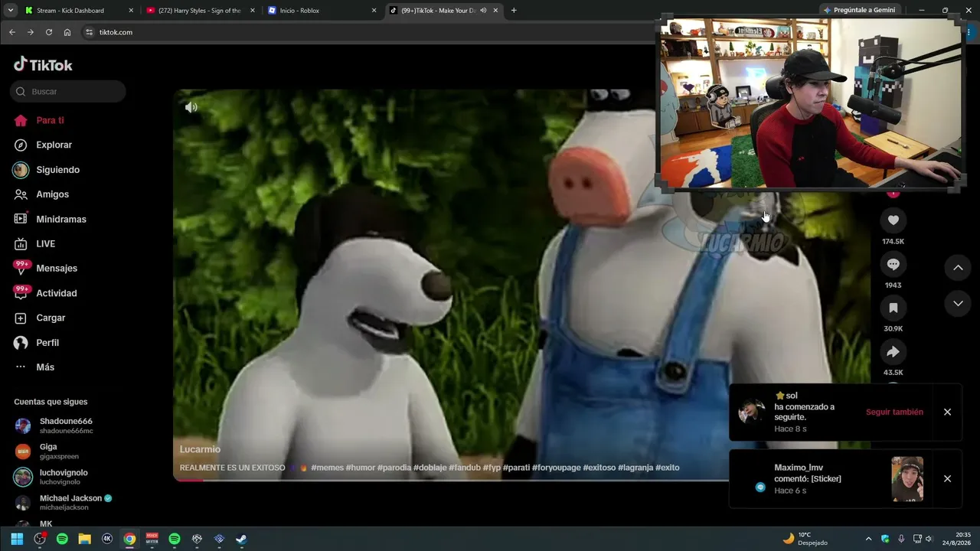Open the #lagranja hashtag

[x=635, y=468]
